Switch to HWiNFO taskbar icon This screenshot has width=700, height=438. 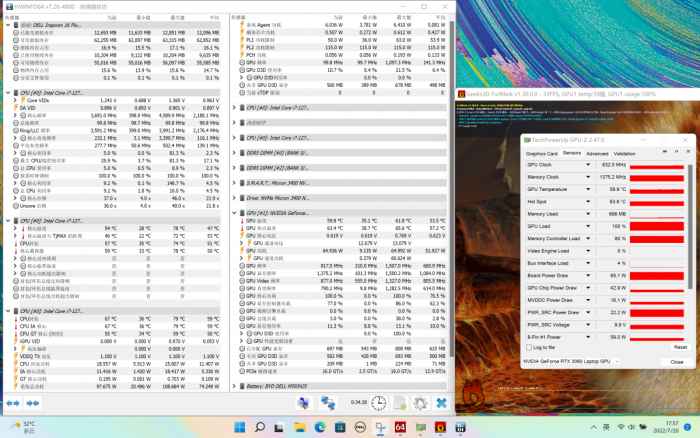(461, 427)
